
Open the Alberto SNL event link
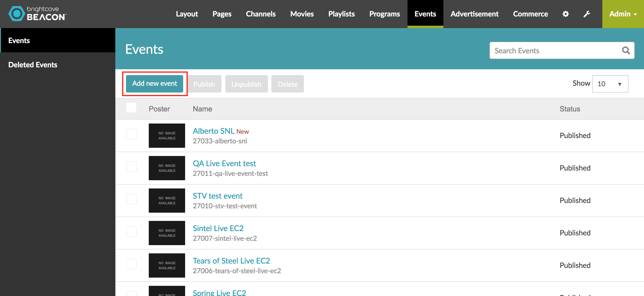point(213,131)
